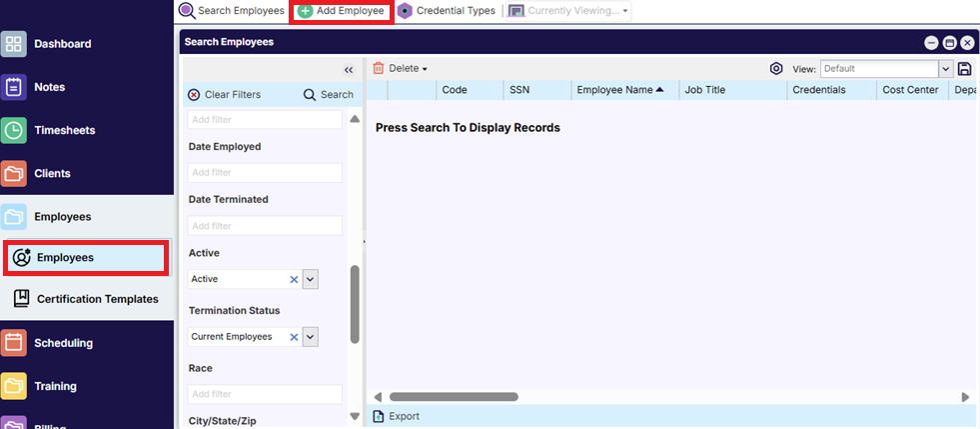Click filter panel scroll up arrow

(x=355, y=119)
